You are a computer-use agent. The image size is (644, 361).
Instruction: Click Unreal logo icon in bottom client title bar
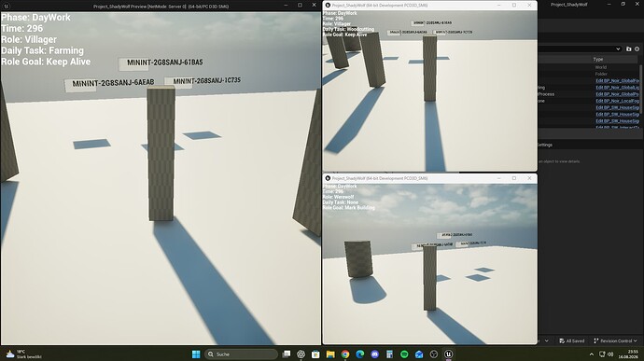pyautogui.click(x=328, y=178)
